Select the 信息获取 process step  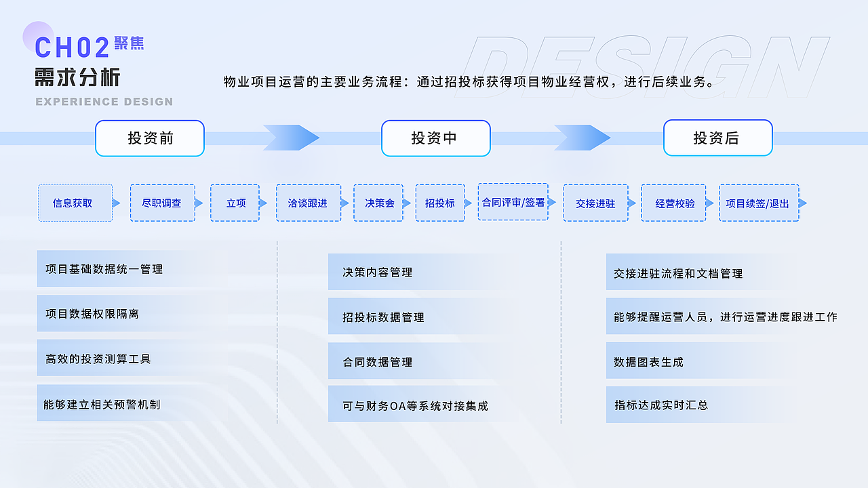tap(75, 203)
